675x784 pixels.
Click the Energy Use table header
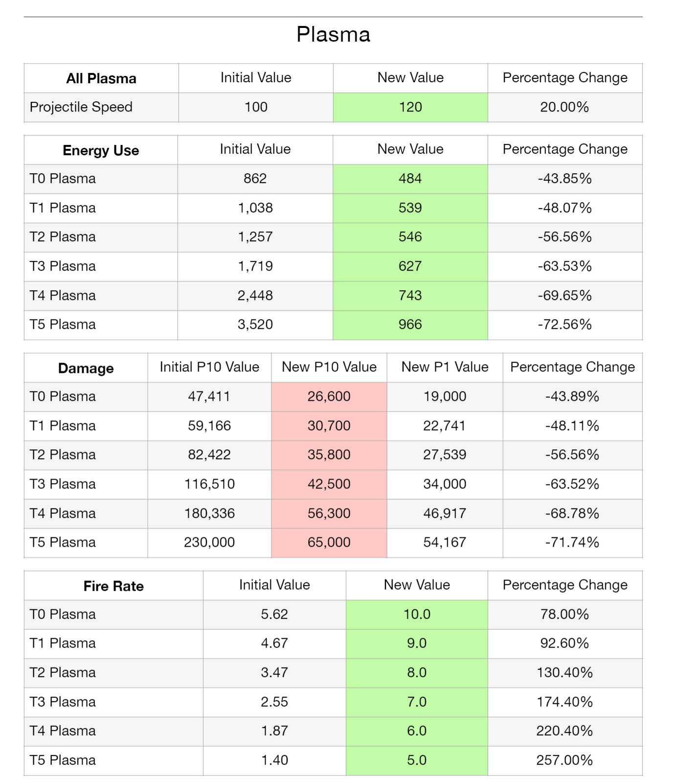(x=101, y=150)
